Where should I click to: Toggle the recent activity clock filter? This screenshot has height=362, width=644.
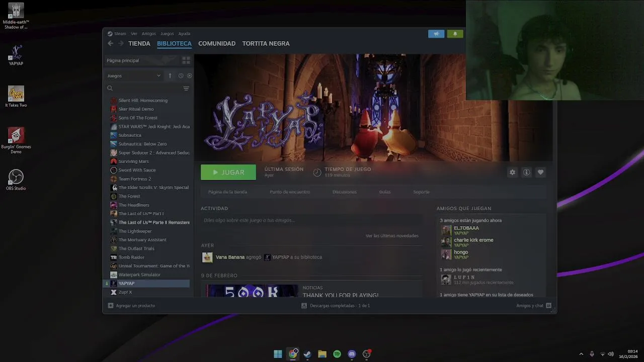coord(181,76)
